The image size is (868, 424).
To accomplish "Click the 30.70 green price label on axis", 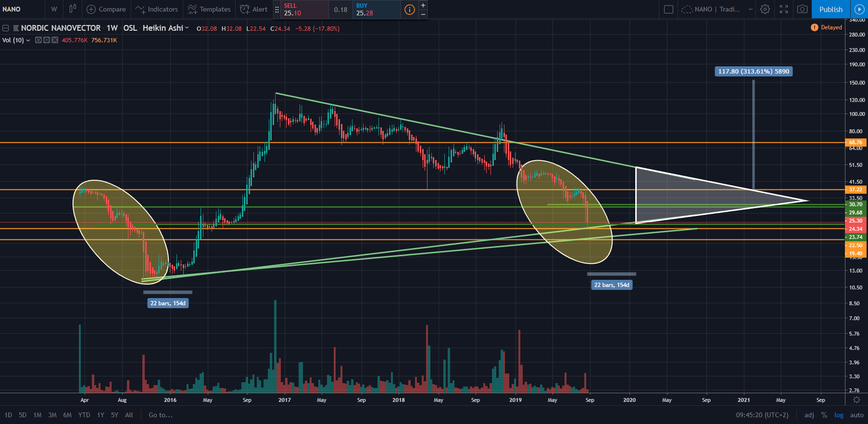I will [x=856, y=204].
